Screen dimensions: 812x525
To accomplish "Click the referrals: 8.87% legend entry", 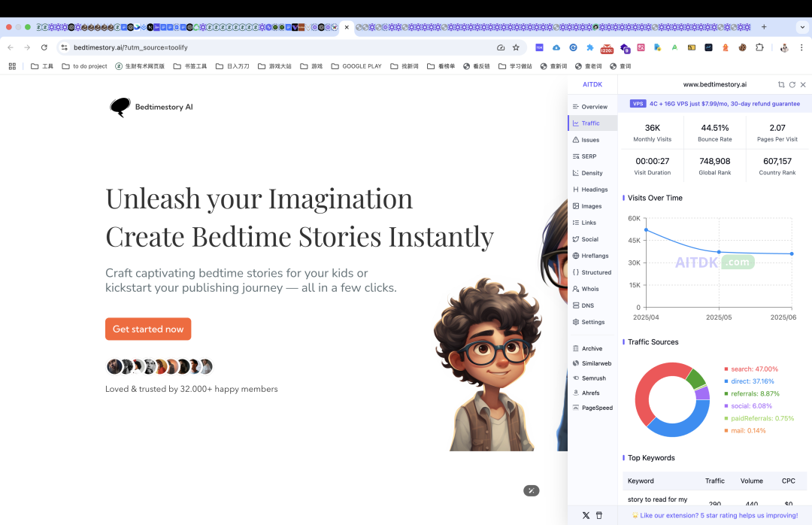I will click(x=751, y=394).
